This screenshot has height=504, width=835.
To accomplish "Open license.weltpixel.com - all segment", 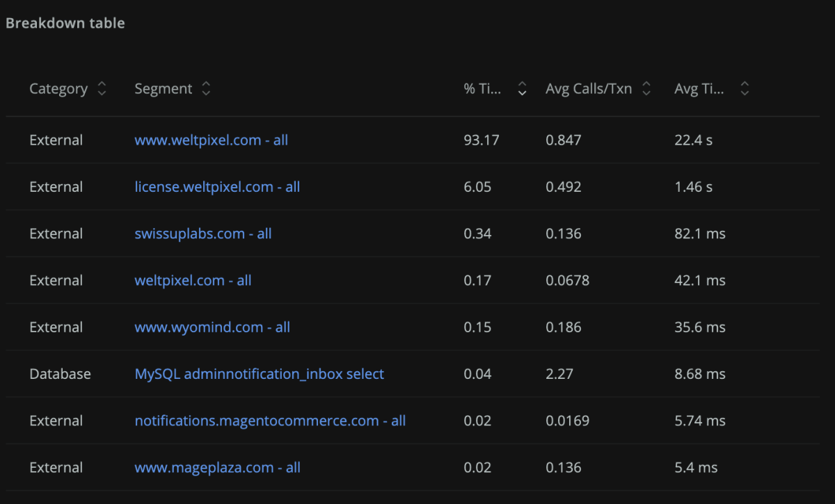I will (217, 187).
